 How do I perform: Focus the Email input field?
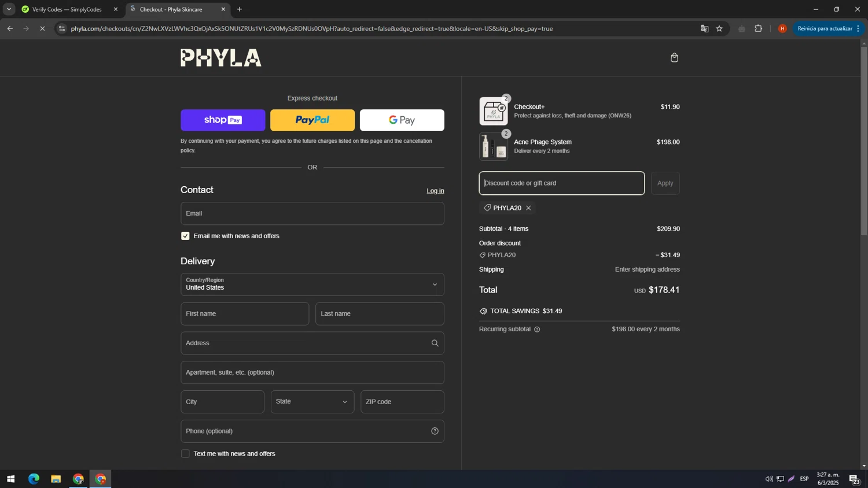312,213
